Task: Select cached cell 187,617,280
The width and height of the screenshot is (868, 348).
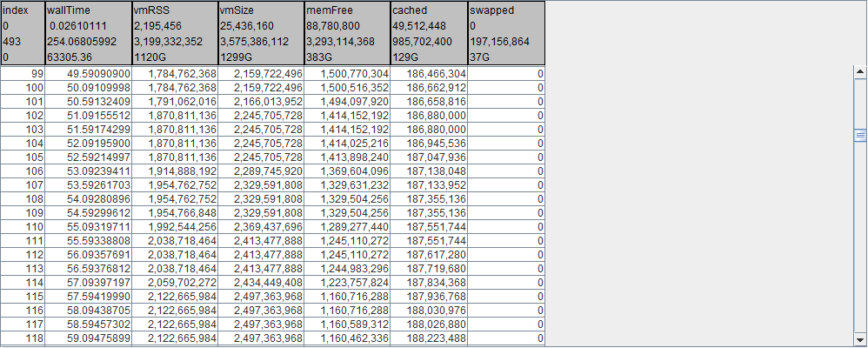Action: click(428, 255)
